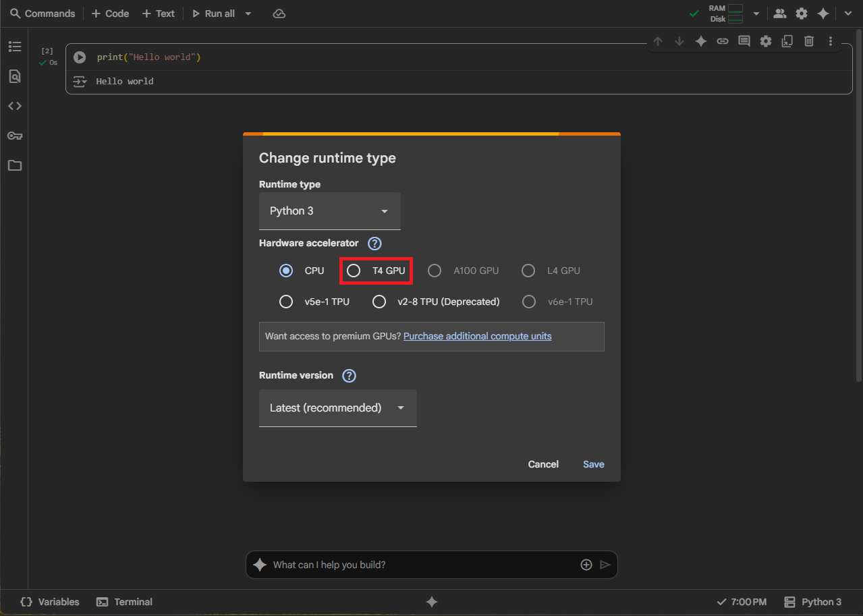Viewport: 863px width, 616px height.
Task: Select the T4 GPU radio button
Action: (x=354, y=271)
